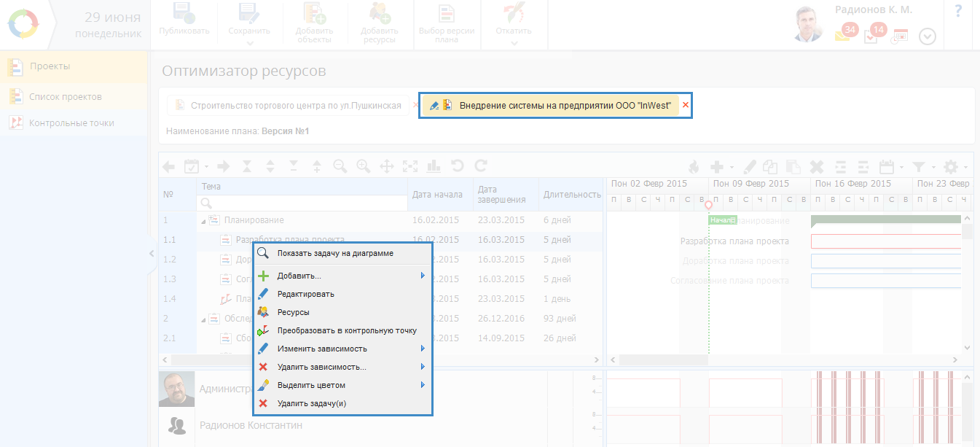Viewport: 980px width, 447px height.
Task: Click the zoom-in magnifier on Gantt toolbar
Action: point(364,166)
